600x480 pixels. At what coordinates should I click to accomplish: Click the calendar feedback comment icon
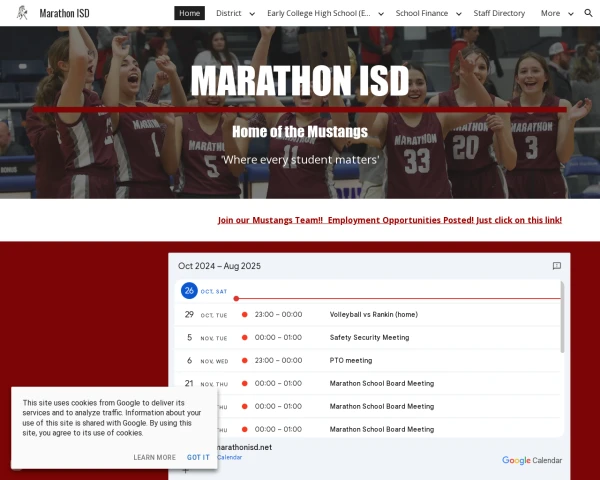coord(557,266)
